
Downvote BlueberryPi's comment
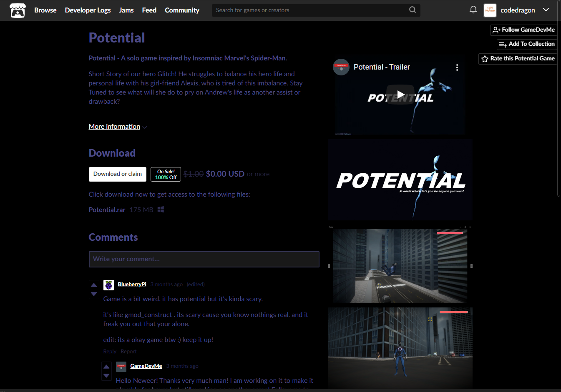click(x=94, y=294)
